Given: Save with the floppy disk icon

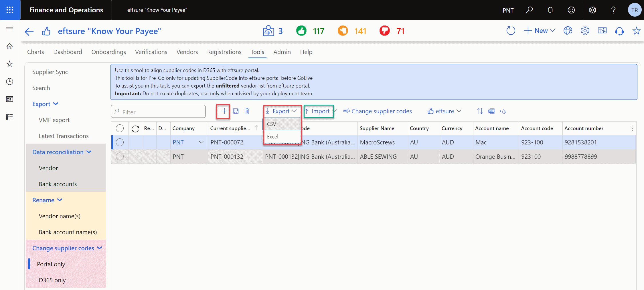Looking at the screenshot, I should click(236, 111).
